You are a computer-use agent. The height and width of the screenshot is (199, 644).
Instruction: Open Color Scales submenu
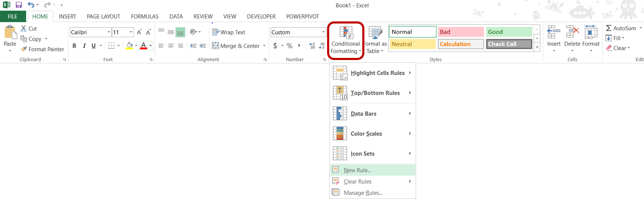(x=372, y=134)
